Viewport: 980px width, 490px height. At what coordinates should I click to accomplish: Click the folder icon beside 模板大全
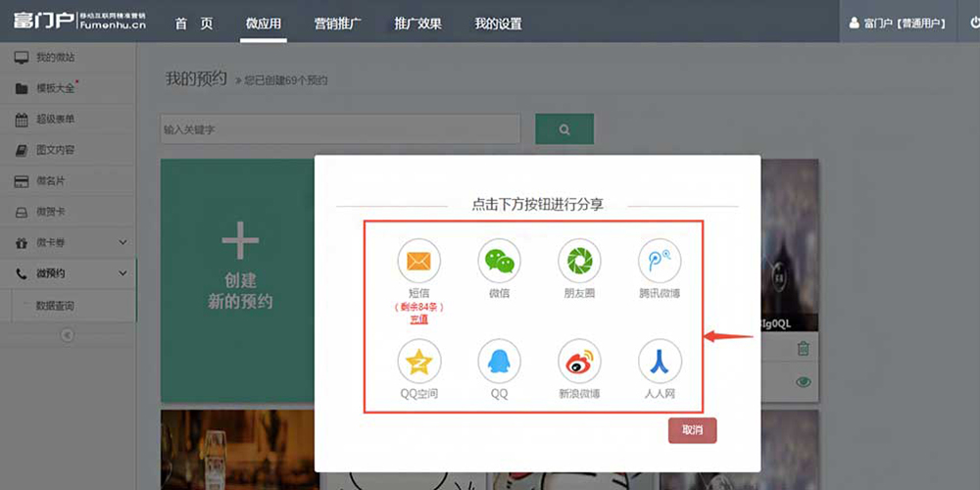coord(22,89)
